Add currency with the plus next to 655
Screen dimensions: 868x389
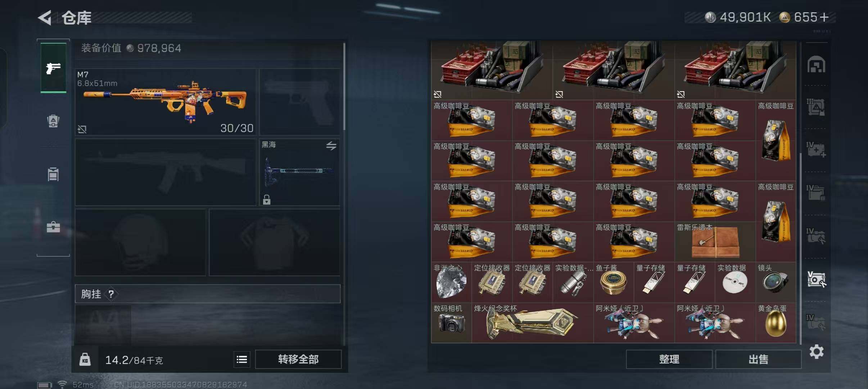click(x=824, y=17)
